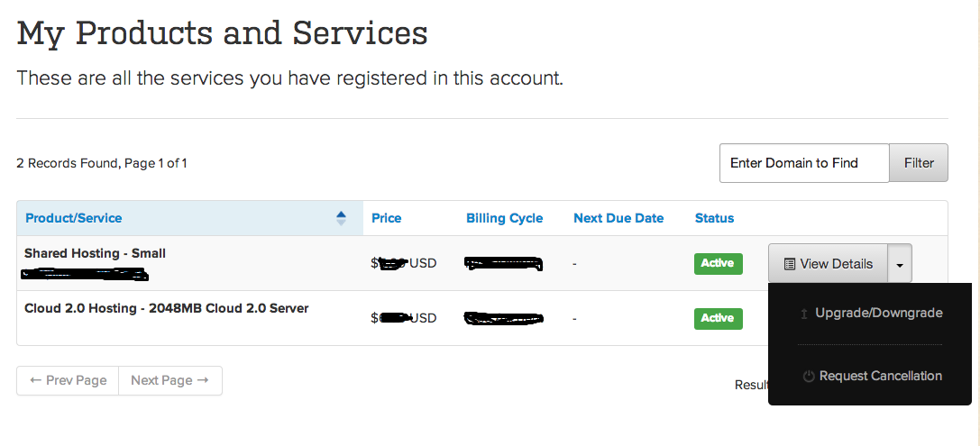Open the Shared Hosting - Small service row
The width and height of the screenshot is (980, 446).
tap(95, 253)
